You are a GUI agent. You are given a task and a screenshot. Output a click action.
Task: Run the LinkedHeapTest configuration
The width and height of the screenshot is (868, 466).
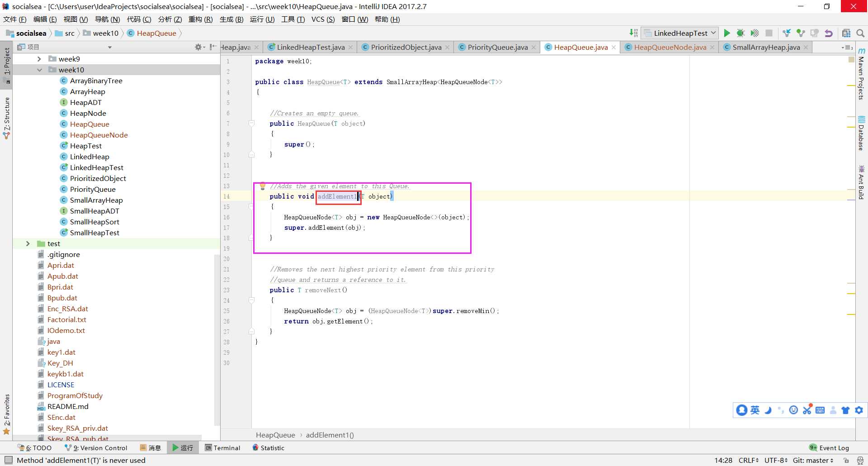click(x=726, y=33)
